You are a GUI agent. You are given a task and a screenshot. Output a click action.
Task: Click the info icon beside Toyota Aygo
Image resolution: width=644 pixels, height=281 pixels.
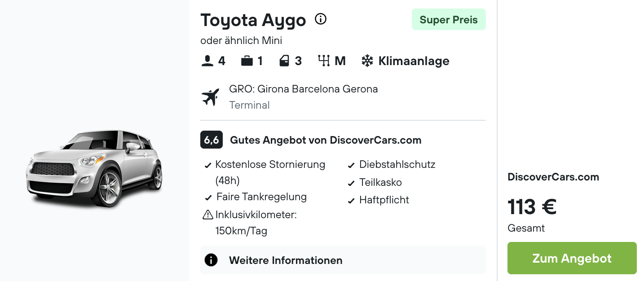(x=321, y=19)
